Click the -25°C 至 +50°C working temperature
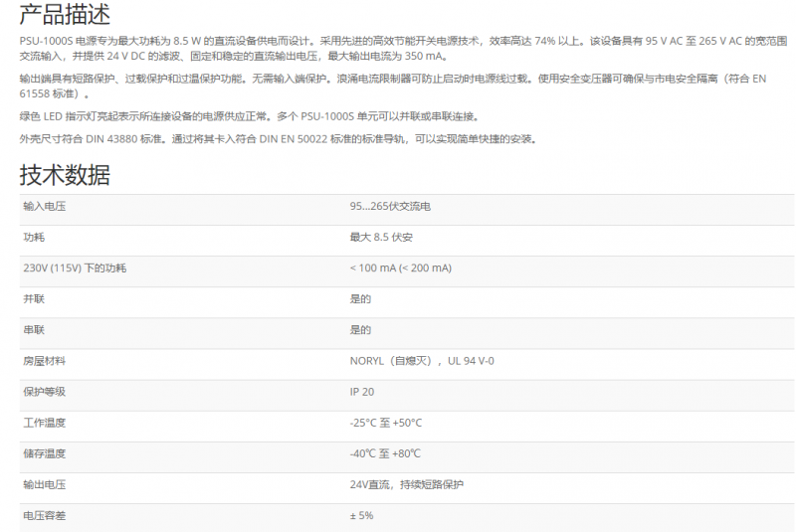Screen dimensions: 796x532 point(386,423)
